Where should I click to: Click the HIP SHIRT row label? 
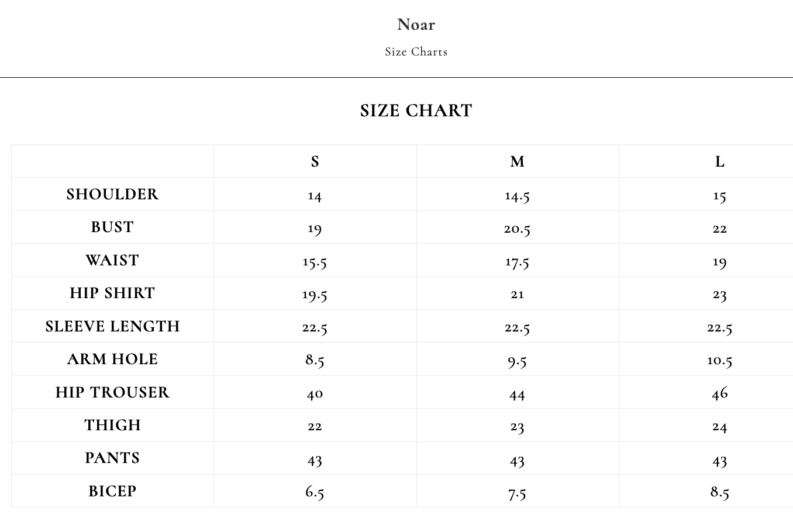click(112, 293)
